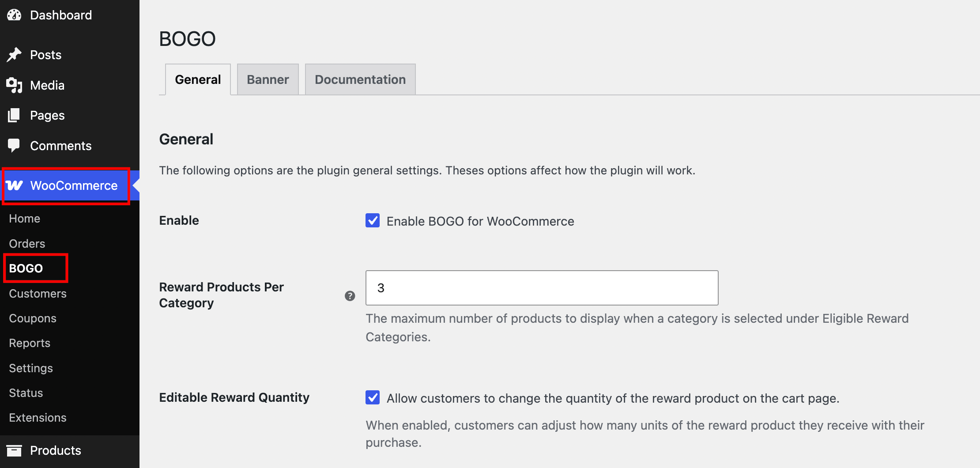980x468 pixels.
Task: Toggle the Editable Reward Quantity checkbox
Action: (373, 397)
